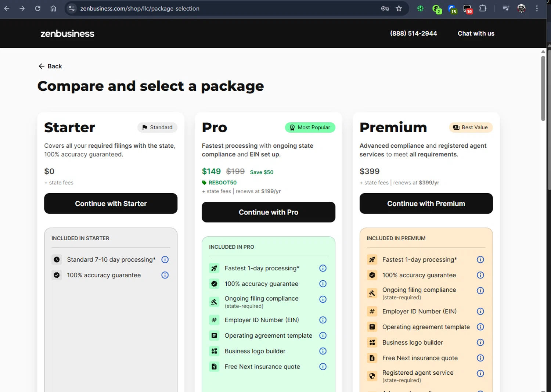Click the Standard badge on Starter
The image size is (551, 392).
[x=157, y=127]
